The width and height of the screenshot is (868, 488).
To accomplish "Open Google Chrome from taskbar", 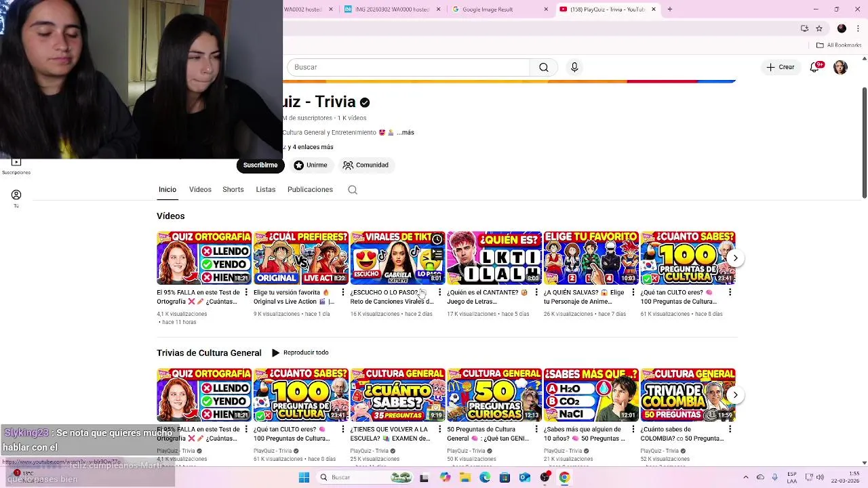I will click(x=564, y=477).
